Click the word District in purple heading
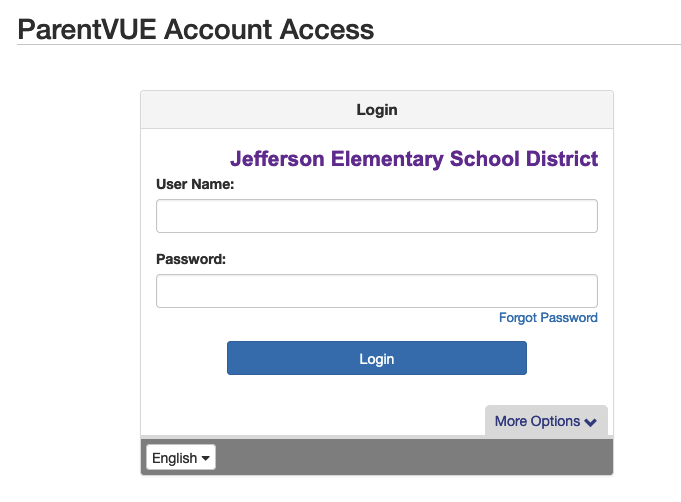The width and height of the screenshot is (681, 502). (562, 159)
